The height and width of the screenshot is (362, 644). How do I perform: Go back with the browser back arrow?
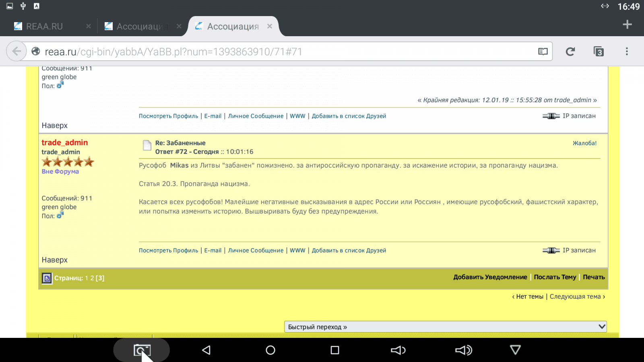(x=17, y=51)
